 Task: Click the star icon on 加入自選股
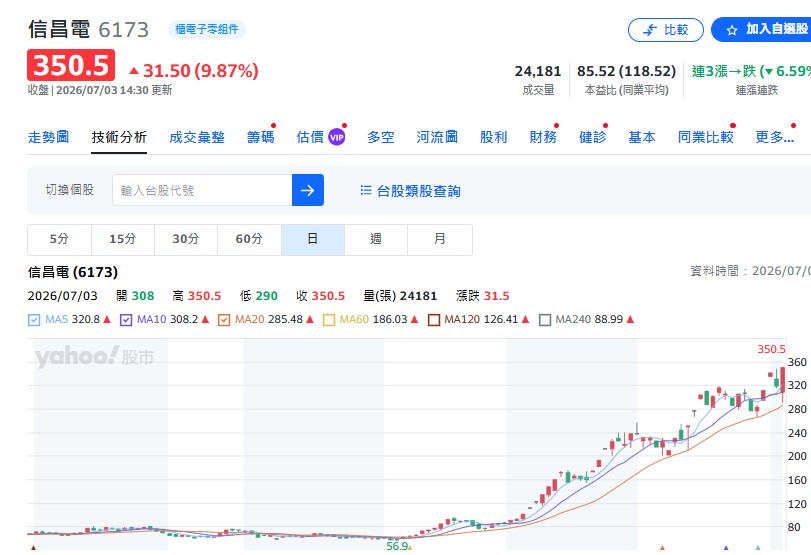731,31
